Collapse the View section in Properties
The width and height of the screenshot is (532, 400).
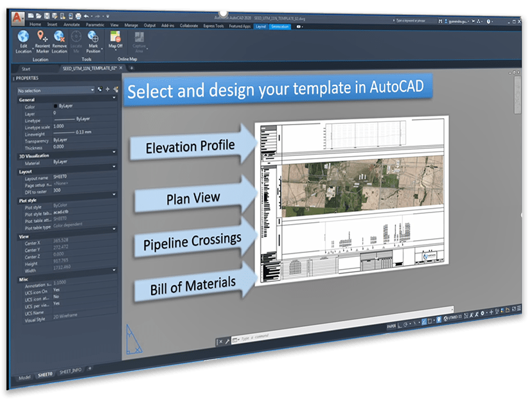[114, 229]
